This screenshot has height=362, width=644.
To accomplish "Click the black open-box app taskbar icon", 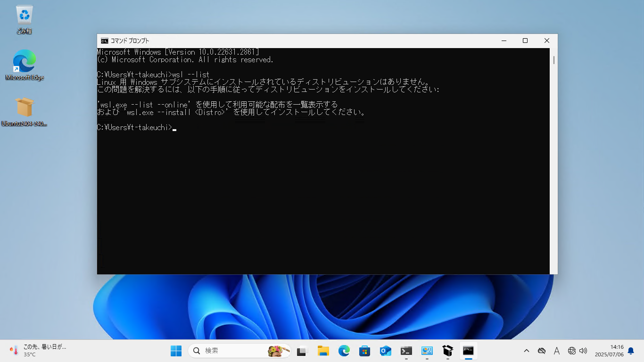I will coord(447,351).
